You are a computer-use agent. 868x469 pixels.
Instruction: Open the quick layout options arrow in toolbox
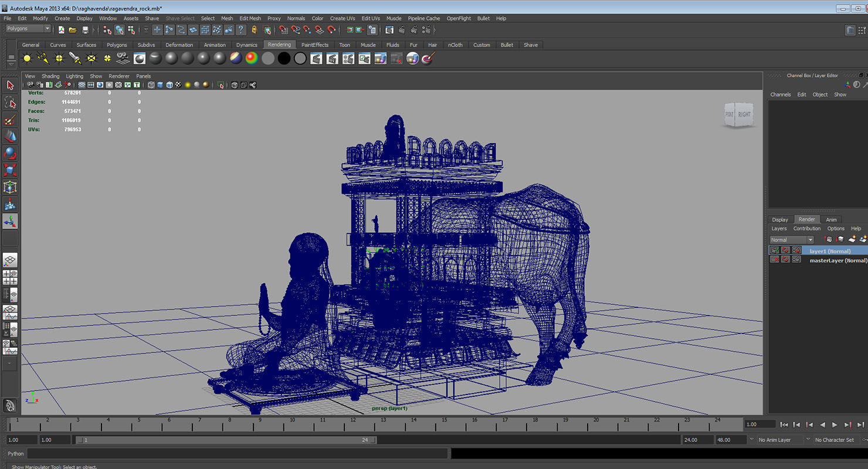(x=10, y=363)
